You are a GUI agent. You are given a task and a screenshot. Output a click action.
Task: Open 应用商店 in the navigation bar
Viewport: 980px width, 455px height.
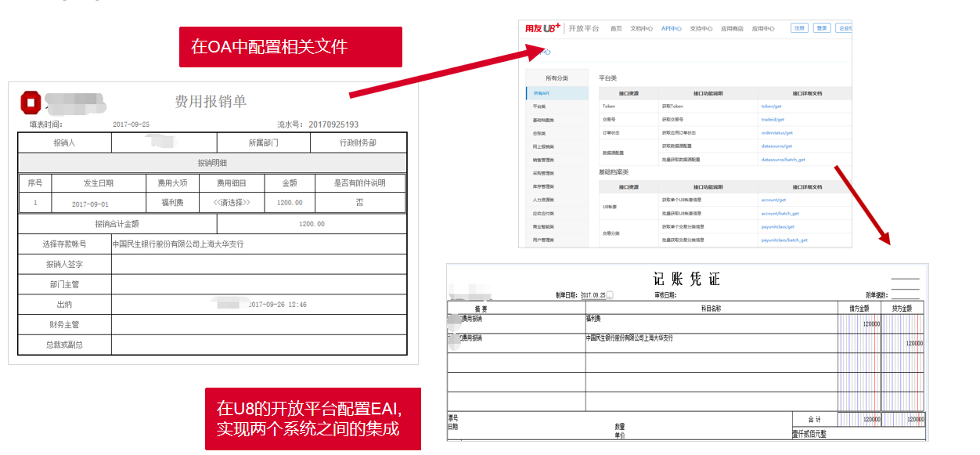pyautogui.click(x=732, y=28)
